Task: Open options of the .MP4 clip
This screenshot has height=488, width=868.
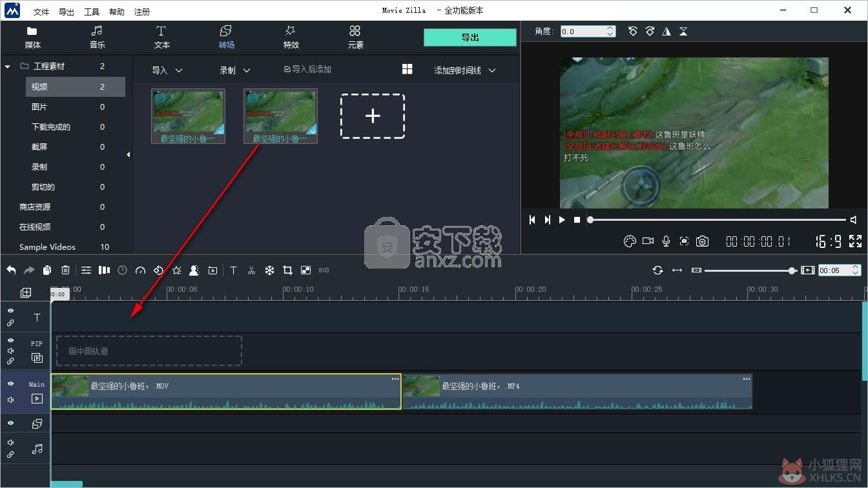Action: click(x=747, y=379)
